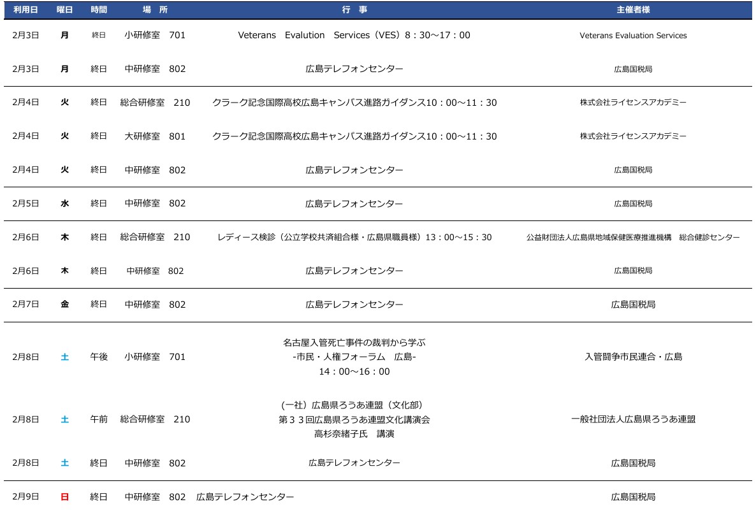This screenshot has width=756, height=532.
Task: Click the 利用日 column header
Action: point(25,10)
